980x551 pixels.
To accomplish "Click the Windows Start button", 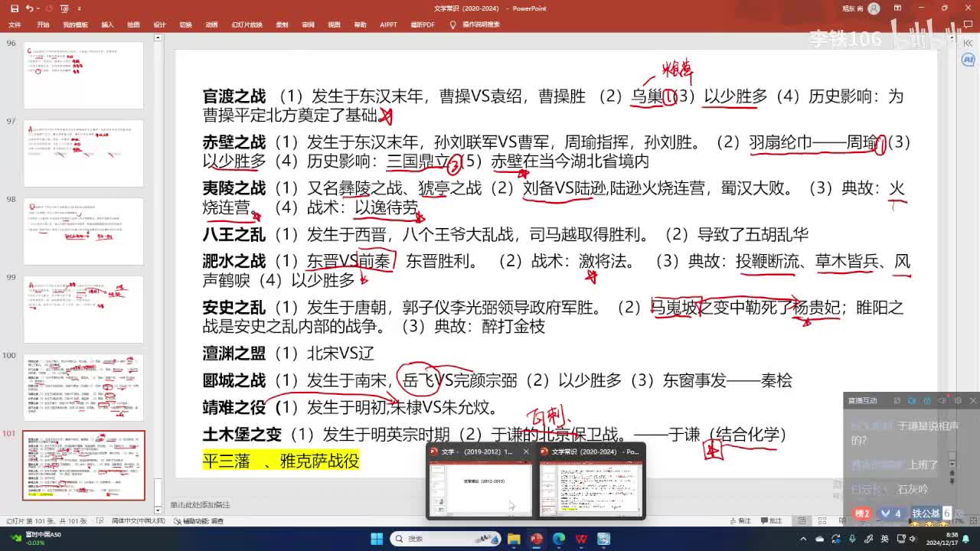I will point(377,539).
